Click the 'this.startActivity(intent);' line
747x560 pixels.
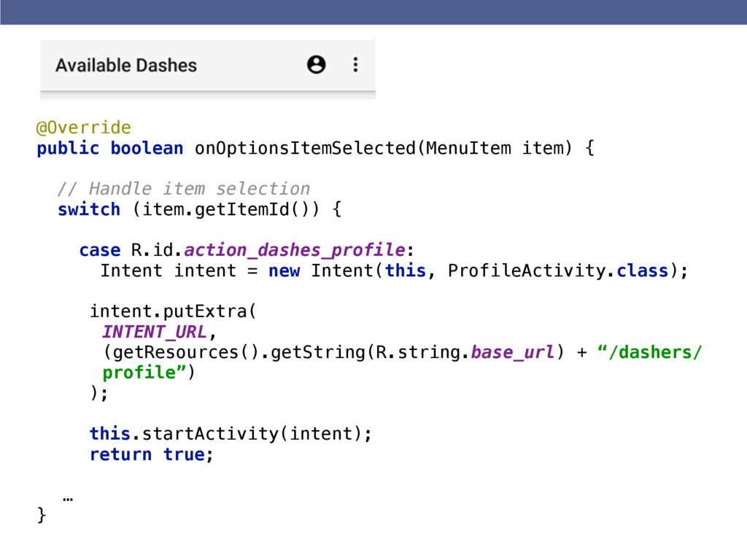(x=231, y=434)
